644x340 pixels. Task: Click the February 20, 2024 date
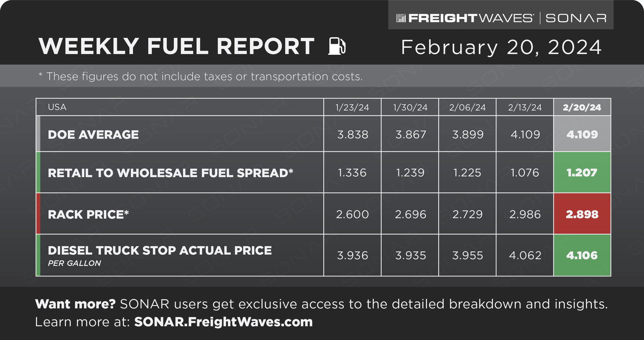coord(502,47)
